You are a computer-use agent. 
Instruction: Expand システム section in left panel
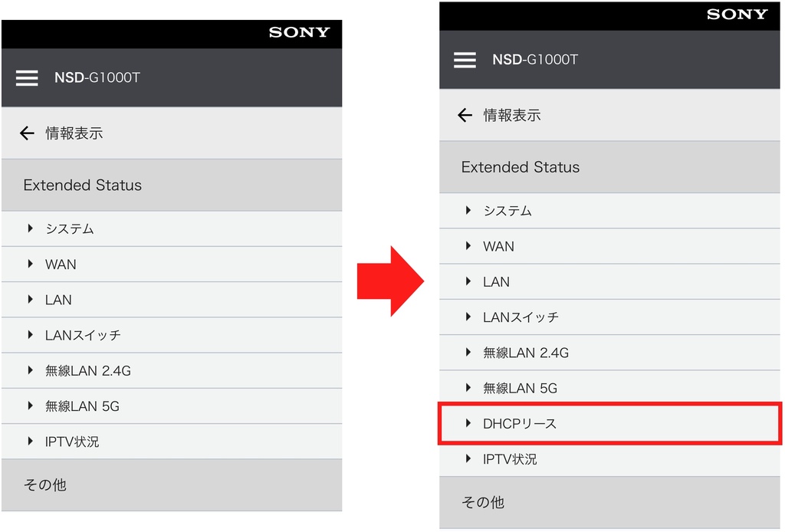[172, 228]
